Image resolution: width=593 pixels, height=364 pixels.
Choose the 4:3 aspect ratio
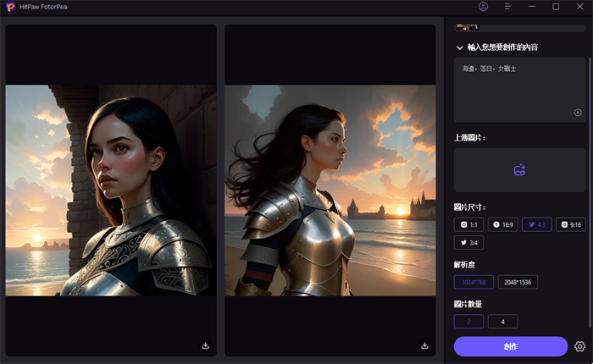coord(535,224)
